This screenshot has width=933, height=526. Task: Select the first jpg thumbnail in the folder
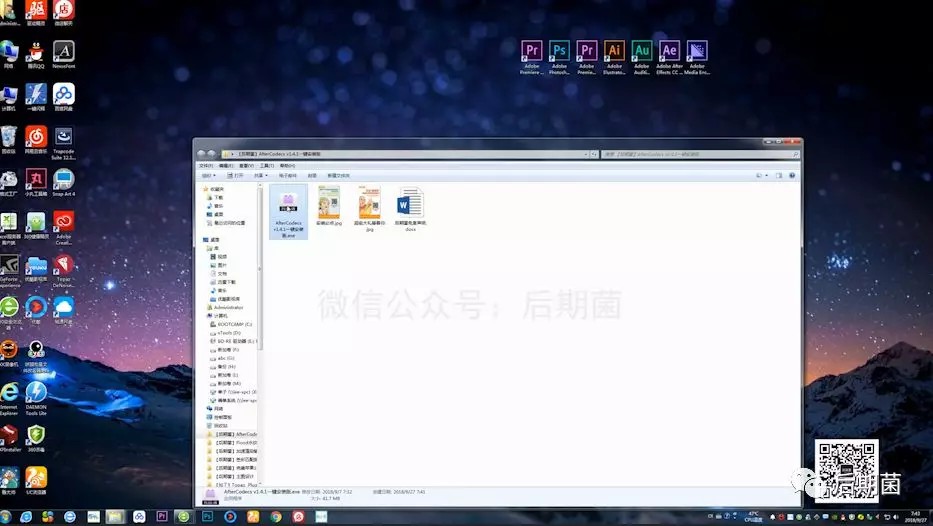pyautogui.click(x=329, y=205)
